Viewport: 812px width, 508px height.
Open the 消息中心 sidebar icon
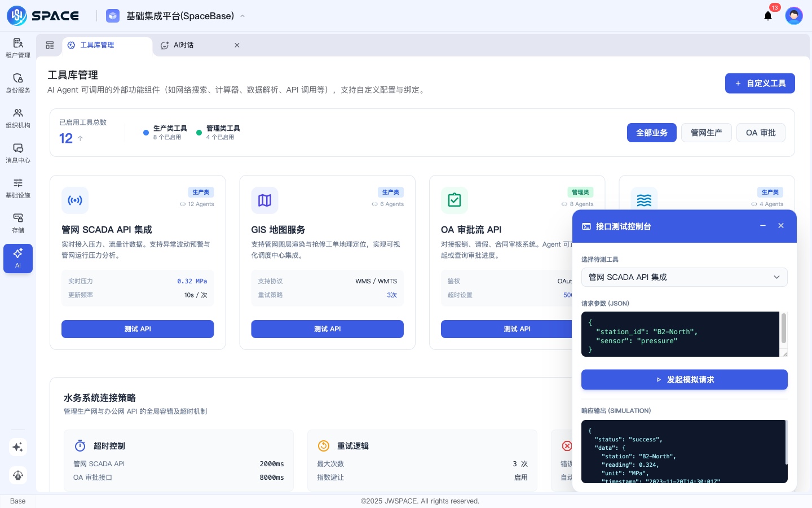(18, 154)
